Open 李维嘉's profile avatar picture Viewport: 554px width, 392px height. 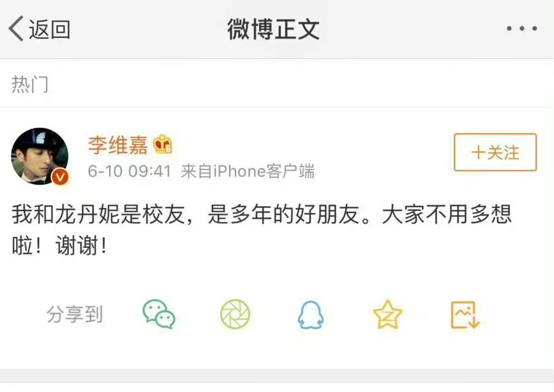[x=40, y=156]
